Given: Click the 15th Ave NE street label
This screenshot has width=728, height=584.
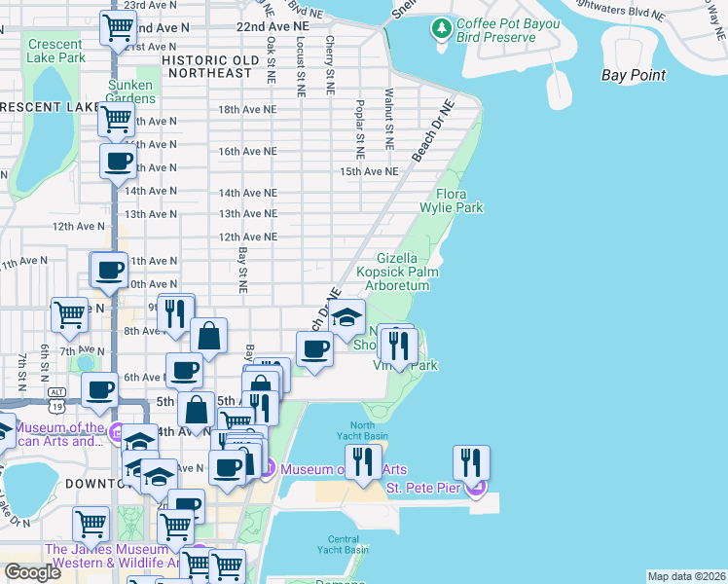Looking at the screenshot, I should coord(369,171).
